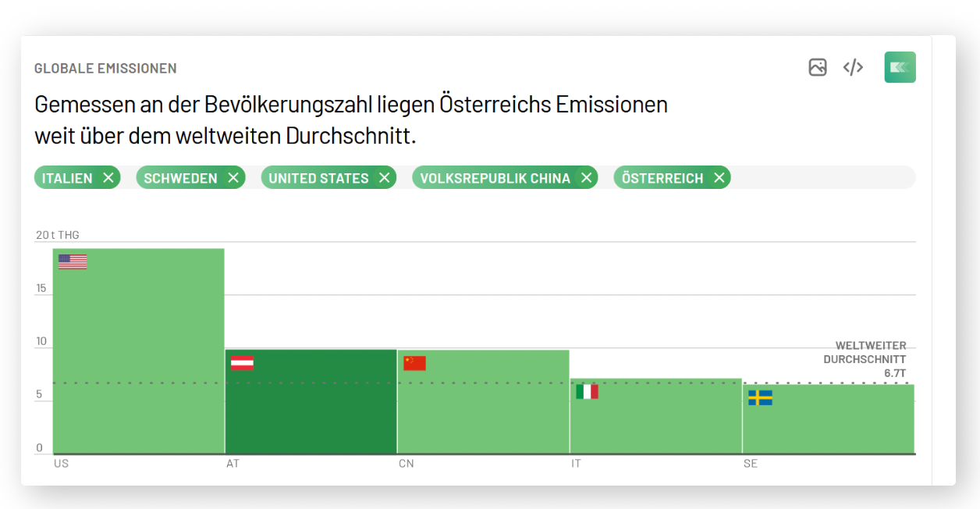
Task: Remove VOLKSREPUBLIK CHINA from the chart
Action: pos(587,177)
